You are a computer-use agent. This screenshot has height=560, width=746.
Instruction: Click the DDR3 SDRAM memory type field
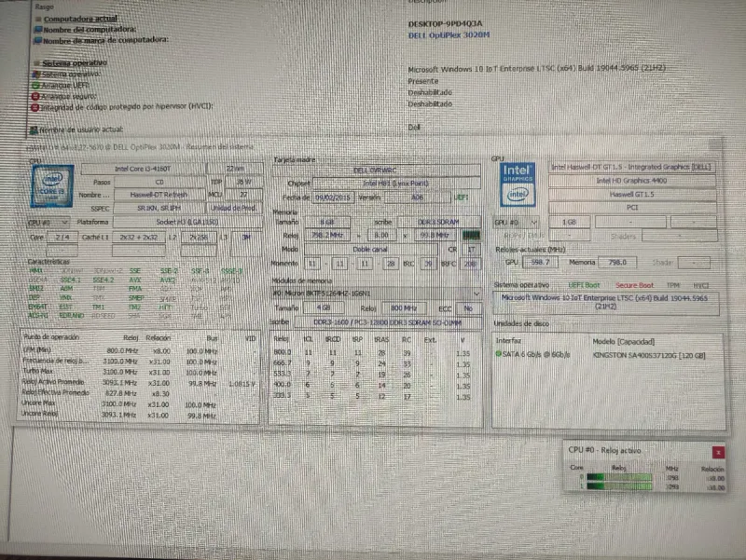438,222
